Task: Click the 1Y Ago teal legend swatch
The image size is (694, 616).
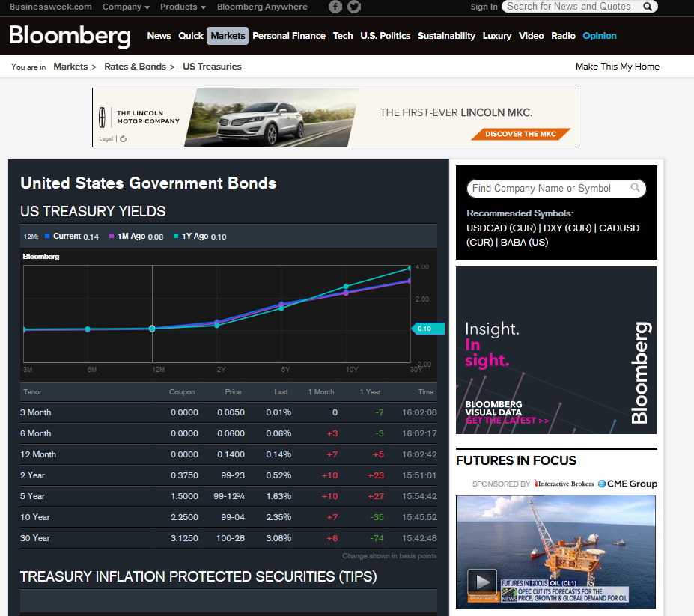Action: (176, 236)
